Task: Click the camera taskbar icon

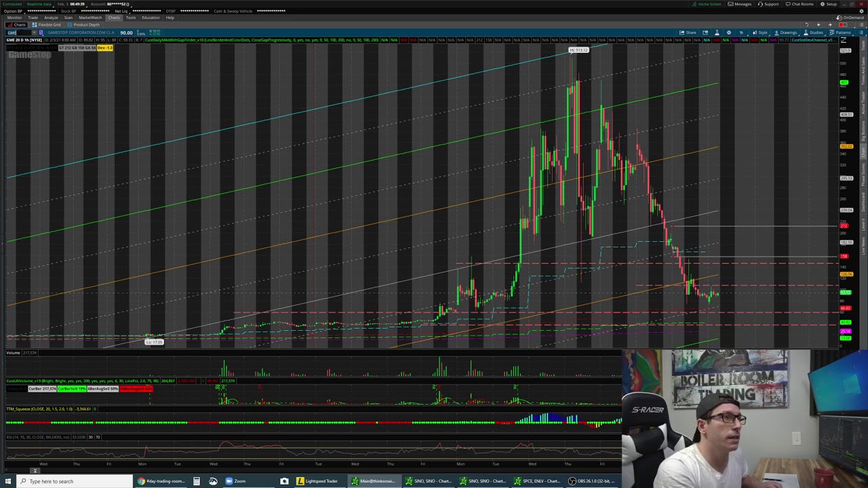Action: click(284, 481)
